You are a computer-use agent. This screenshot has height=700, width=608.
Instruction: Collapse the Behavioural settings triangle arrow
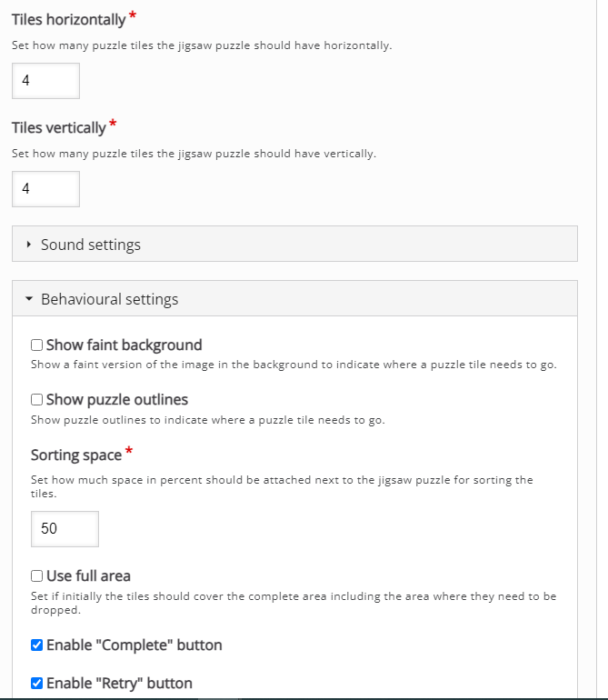(x=30, y=299)
